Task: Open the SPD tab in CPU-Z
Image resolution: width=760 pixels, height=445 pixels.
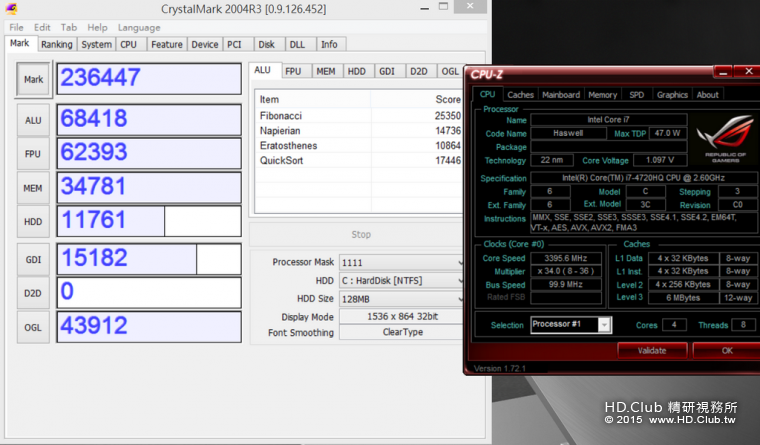Action: tap(636, 95)
